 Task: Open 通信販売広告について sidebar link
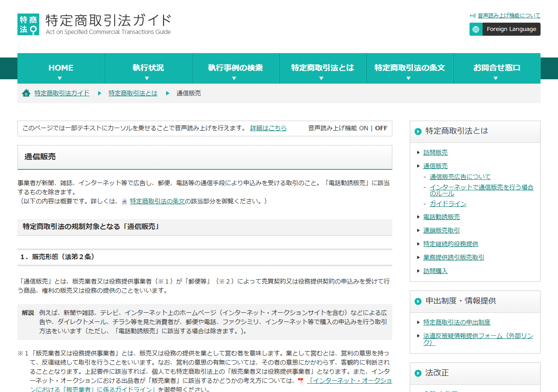(x=460, y=177)
